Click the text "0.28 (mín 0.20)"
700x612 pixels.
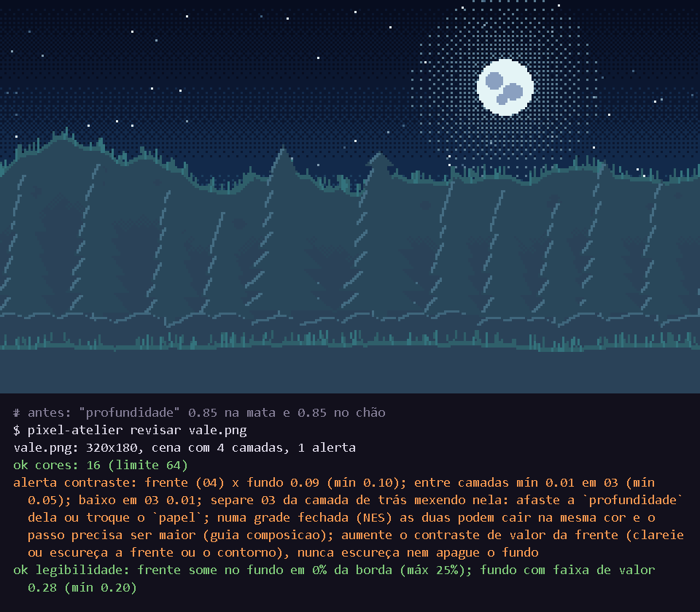(82, 587)
